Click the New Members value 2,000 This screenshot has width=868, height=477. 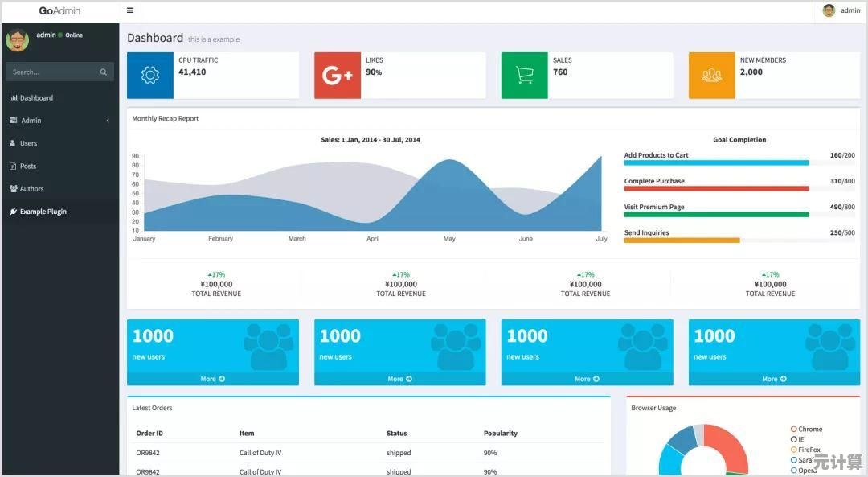point(751,72)
